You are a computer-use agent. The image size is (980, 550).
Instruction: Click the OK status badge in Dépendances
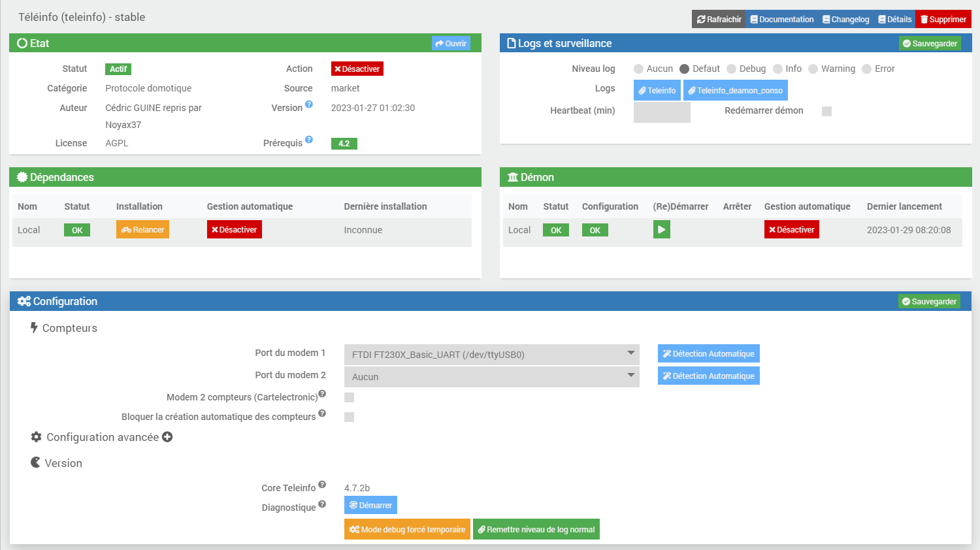[77, 230]
